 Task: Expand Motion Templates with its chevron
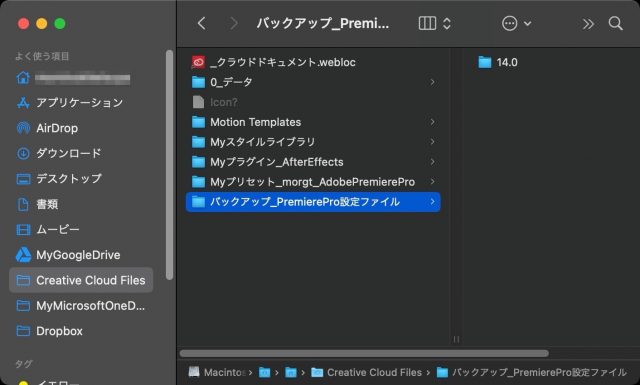[x=432, y=122]
